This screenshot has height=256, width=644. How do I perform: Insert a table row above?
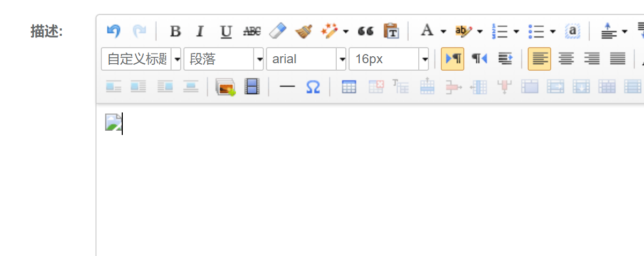coord(427,86)
